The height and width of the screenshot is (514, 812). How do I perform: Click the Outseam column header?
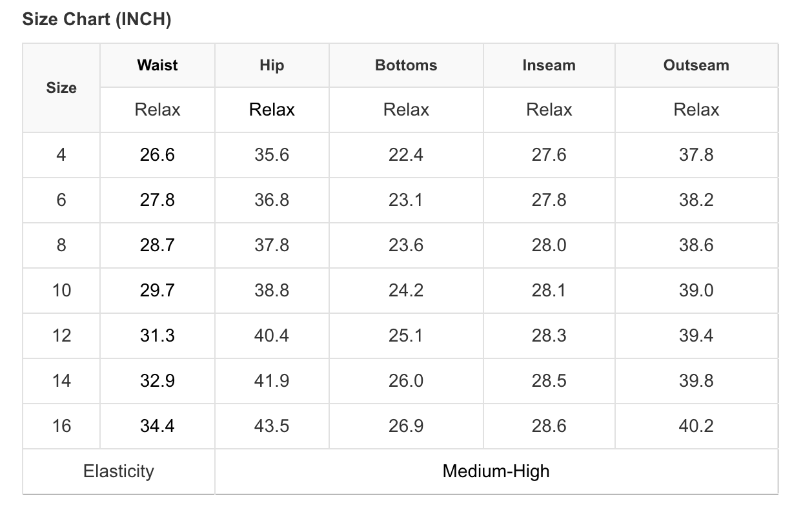(696, 65)
